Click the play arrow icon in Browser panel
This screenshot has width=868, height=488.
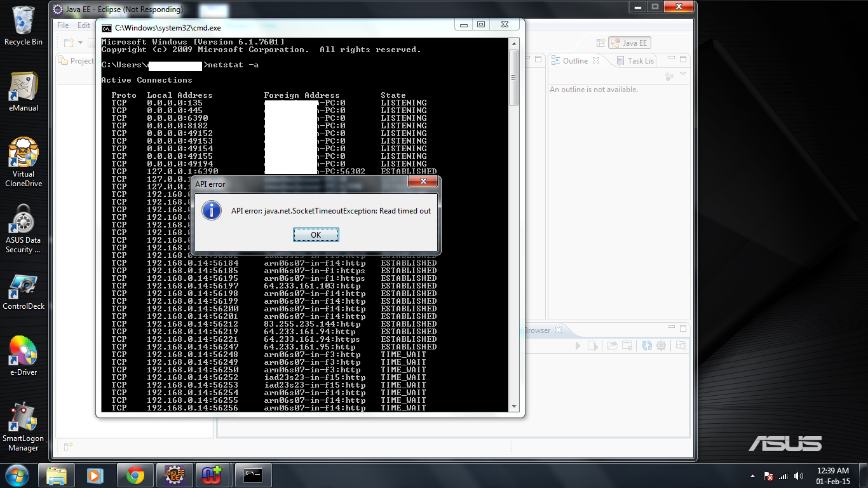[x=578, y=346]
